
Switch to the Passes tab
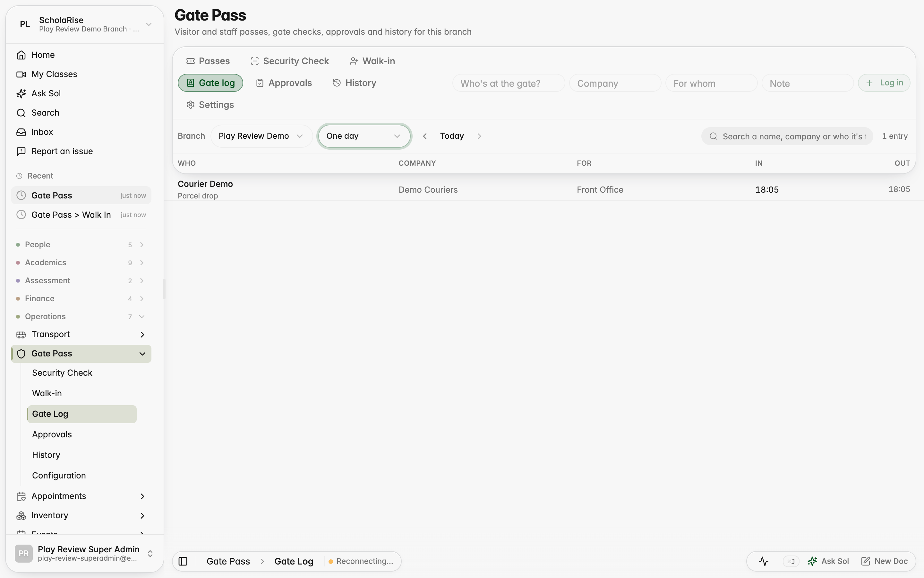pyautogui.click(x=208, y=61)
